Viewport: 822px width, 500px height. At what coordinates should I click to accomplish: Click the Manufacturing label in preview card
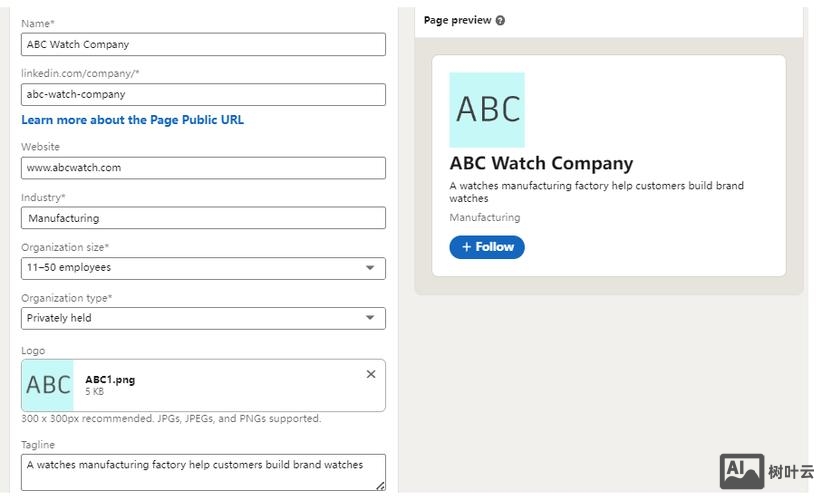tap(485, 217)
